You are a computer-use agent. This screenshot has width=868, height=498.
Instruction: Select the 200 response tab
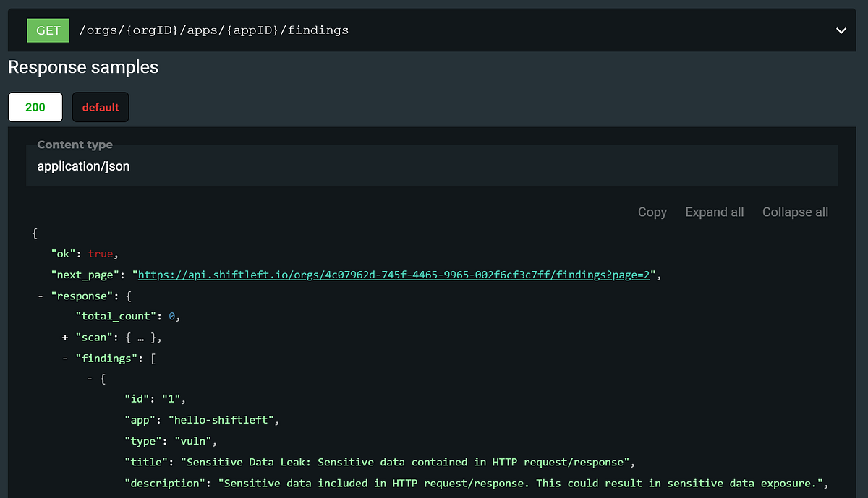pyautogui.click(x=35, y=107)
